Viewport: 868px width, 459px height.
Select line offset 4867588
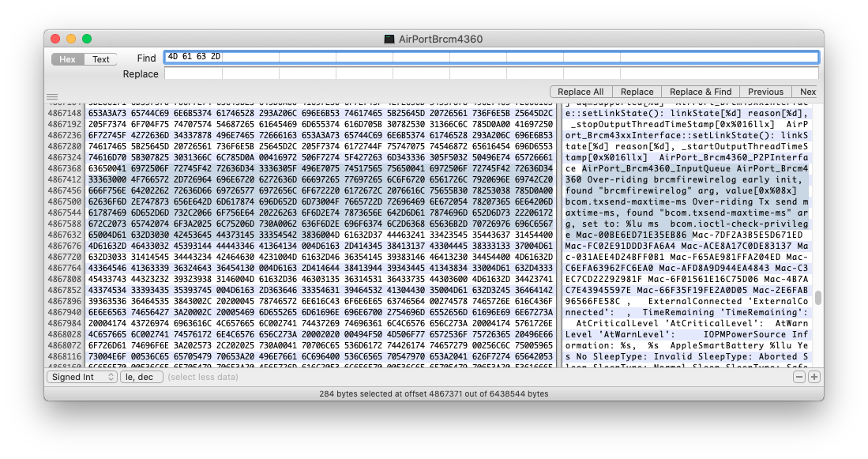click(64, 224)
